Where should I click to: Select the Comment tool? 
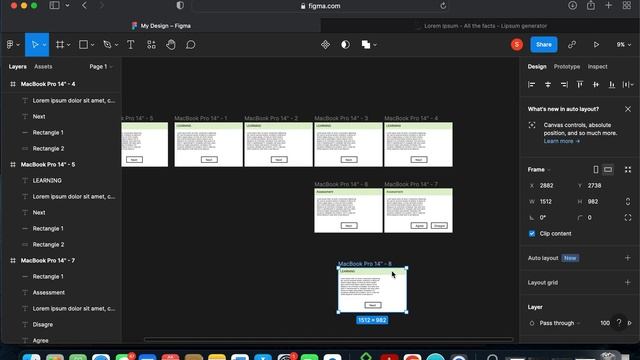pyautogui.click(x=191, y=44)
